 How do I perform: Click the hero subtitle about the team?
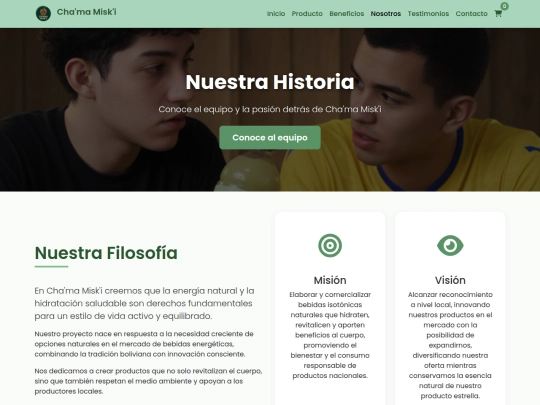(x=270, y=109)
